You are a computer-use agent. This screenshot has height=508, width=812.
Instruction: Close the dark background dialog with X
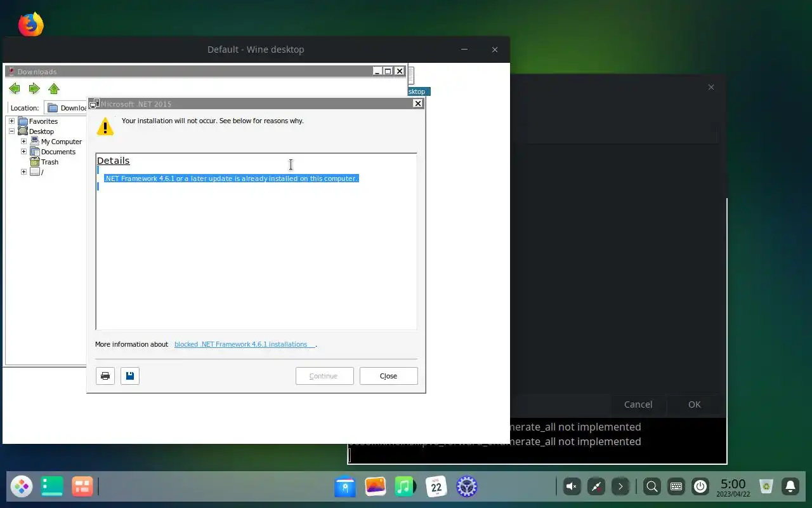(711, 87)
